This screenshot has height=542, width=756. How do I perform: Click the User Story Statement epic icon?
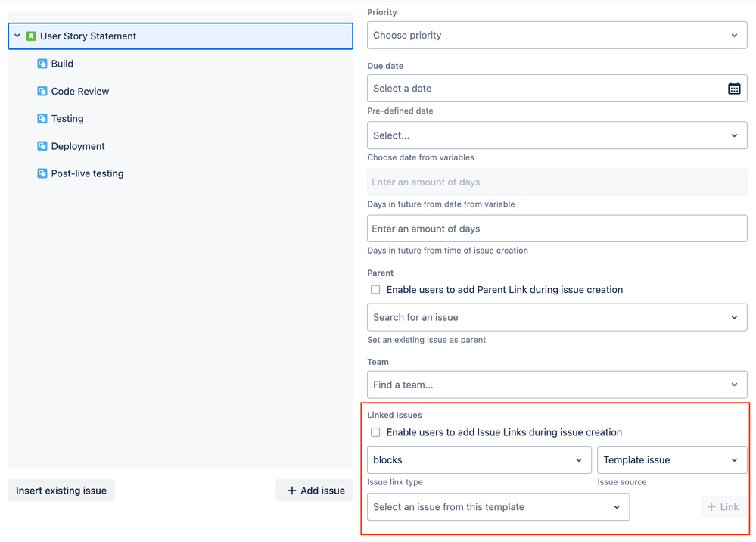32,36
